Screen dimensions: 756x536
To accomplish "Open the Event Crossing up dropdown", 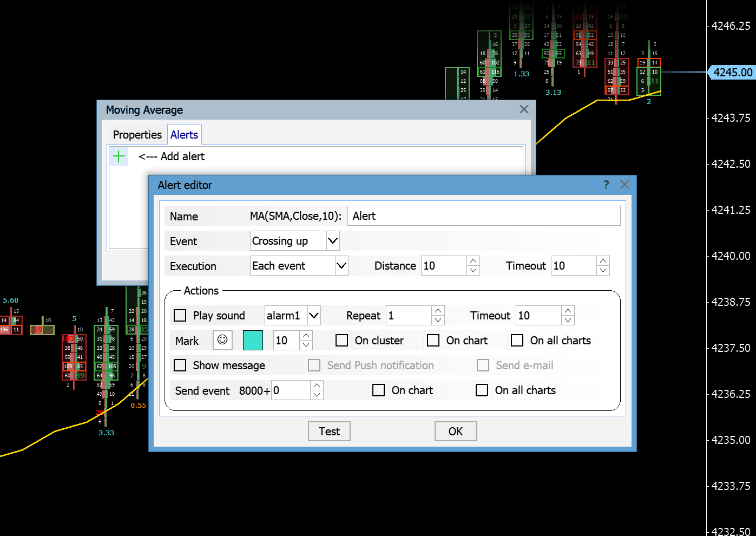I will tap(333, 241).
